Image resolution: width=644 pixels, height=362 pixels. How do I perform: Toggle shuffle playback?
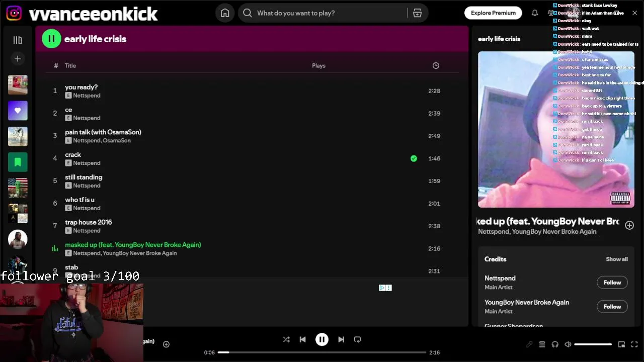click(x=286, y=339)
